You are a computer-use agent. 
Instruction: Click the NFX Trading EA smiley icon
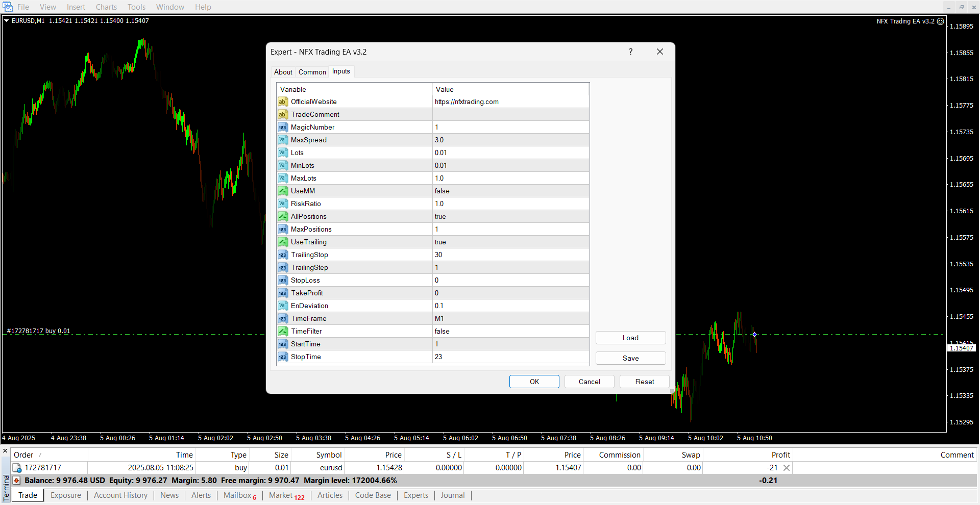click(941, 21)
